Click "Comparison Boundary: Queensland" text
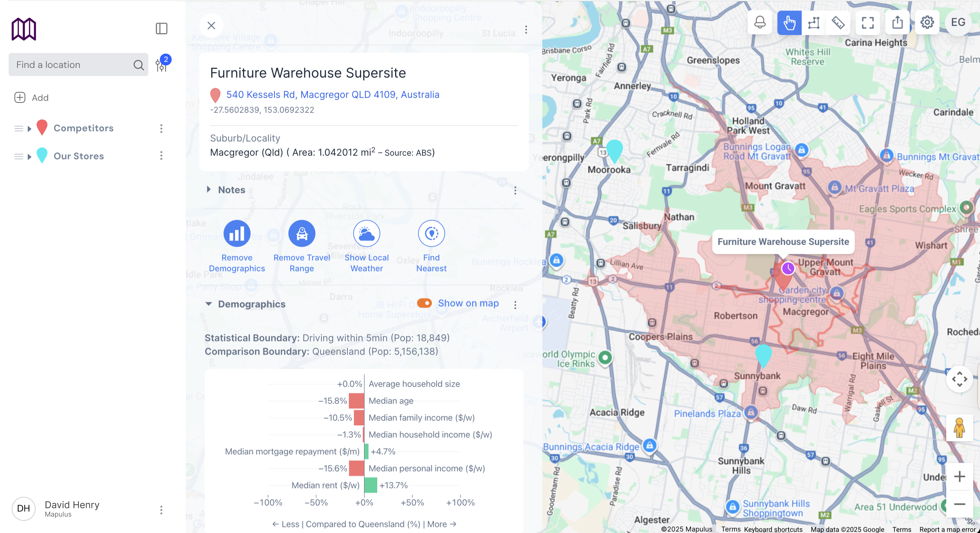This screenshot has width=980, height=533. 321,352
